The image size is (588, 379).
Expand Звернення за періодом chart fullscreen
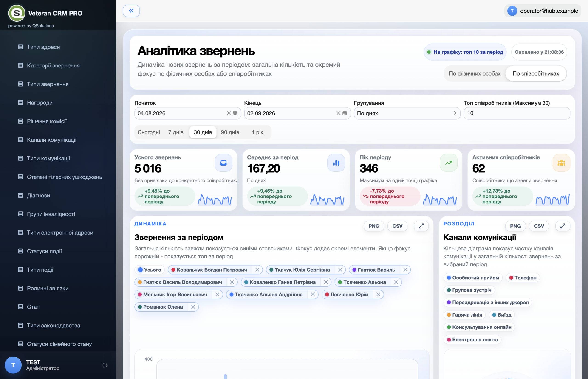[421, 226]
